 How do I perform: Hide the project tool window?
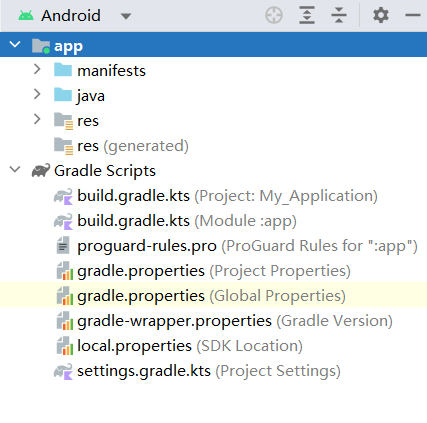tap(413, 15)
